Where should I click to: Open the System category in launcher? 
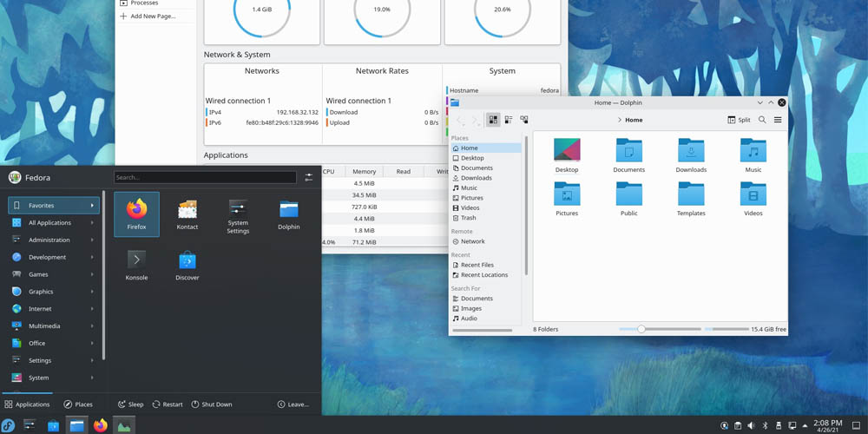tap(54, 378)
